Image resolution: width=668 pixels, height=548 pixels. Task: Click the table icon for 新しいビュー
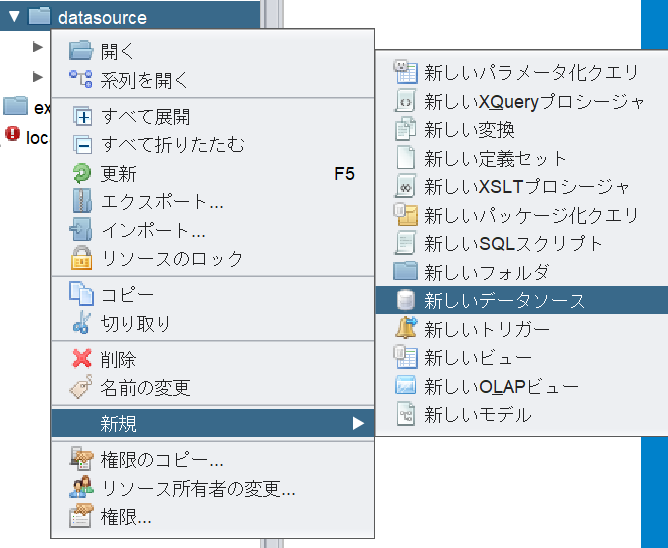[405, 357]
